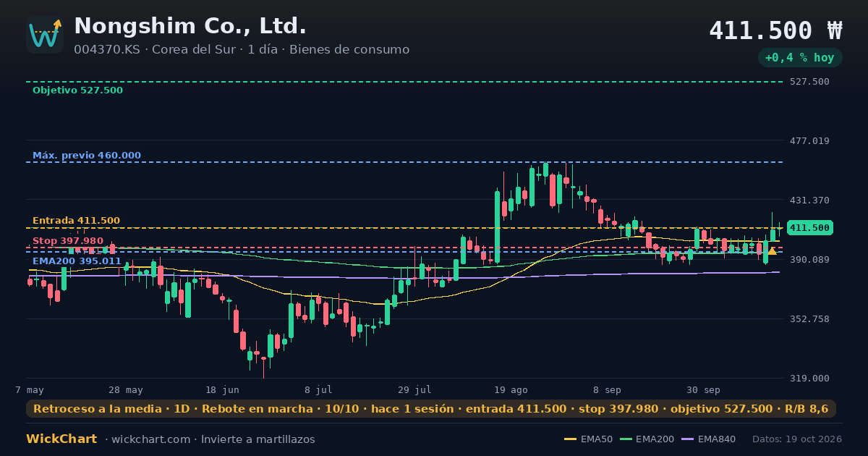This screenshot has height=456, width=868.
Task: Click the '30 sep' date on the time axis
Action: 703,390
